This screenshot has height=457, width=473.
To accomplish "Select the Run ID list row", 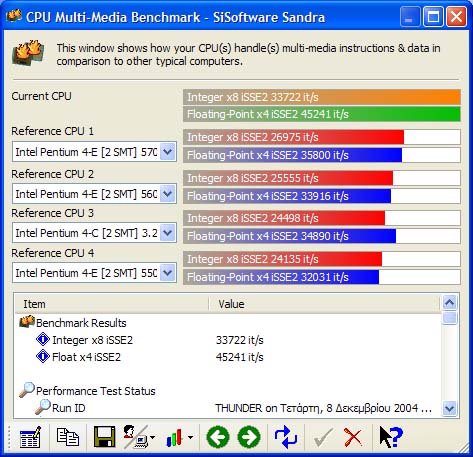I will 228,408.
